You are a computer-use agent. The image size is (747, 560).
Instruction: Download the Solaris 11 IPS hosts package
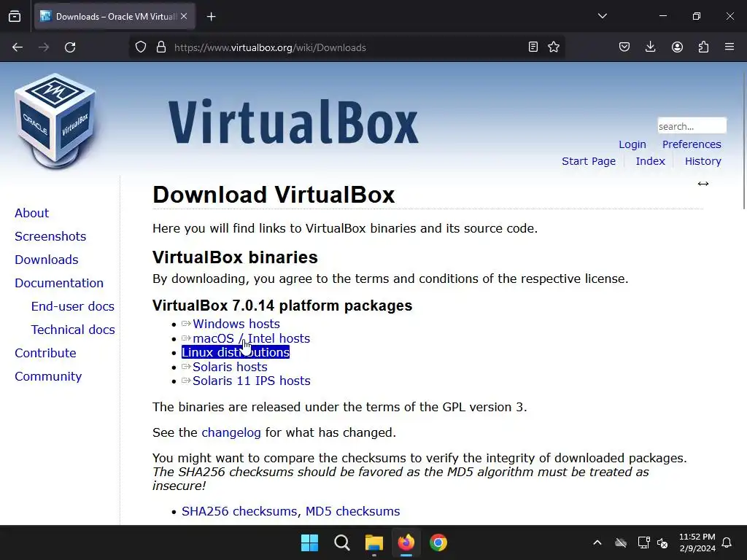click(x=251, y=381)
